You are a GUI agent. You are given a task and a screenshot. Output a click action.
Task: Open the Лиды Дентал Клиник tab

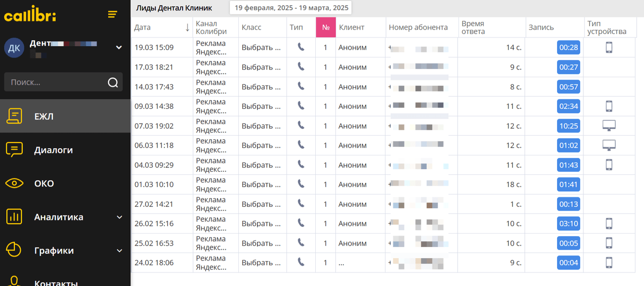174,8
